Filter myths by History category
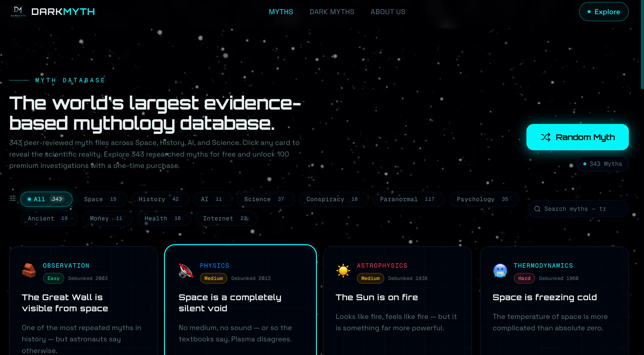The width and height of the screenshot is (644, 355). click(160, 199)
